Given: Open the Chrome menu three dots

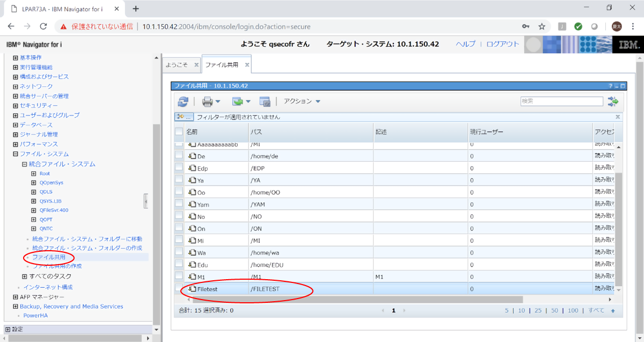Looking at the screenshot, I should point(633,26).
